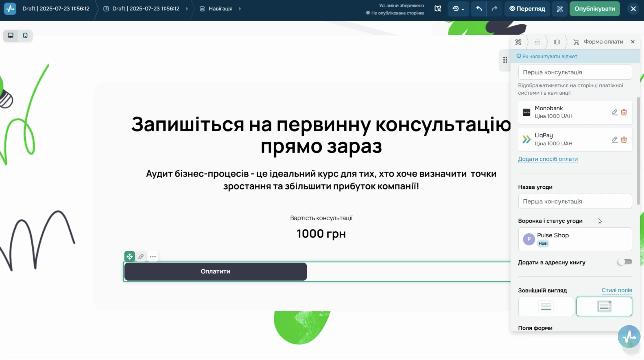644x360 pixels.
Task: Switch to desktop preview mode
Action: 11,36
